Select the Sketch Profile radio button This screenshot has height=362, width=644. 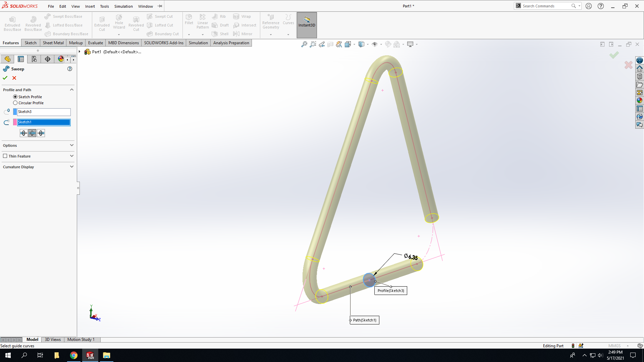[15, 97]
